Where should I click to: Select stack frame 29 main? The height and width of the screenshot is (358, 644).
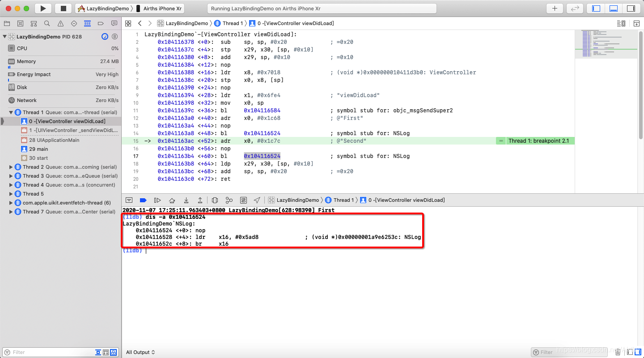click(x=61, y=149)
